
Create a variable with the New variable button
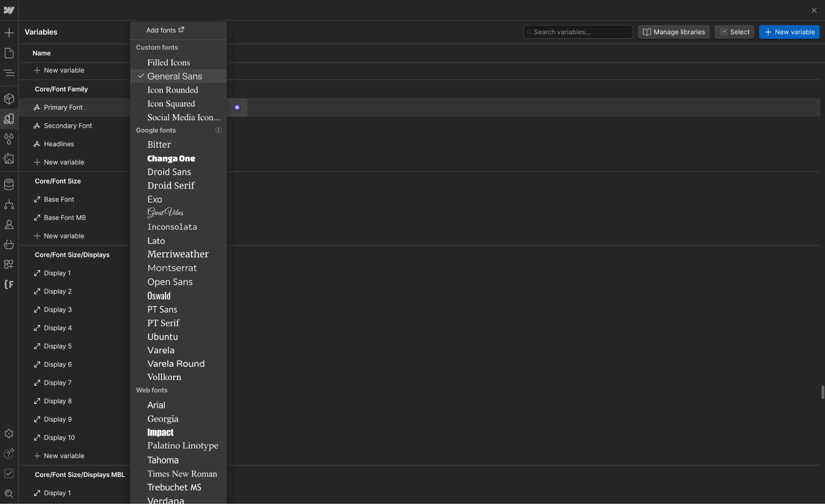789,32
